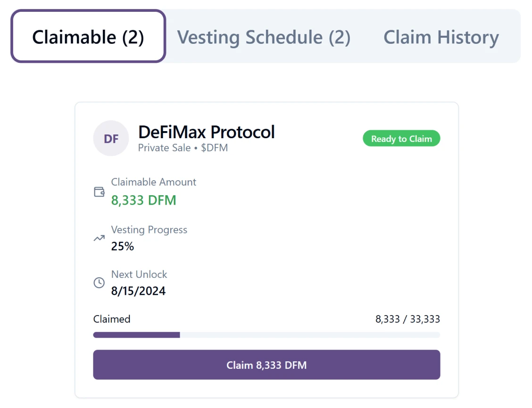Viewport: 532px width, 408px height.
Task: Select the Claimable tab
Action: coord(88,37)
